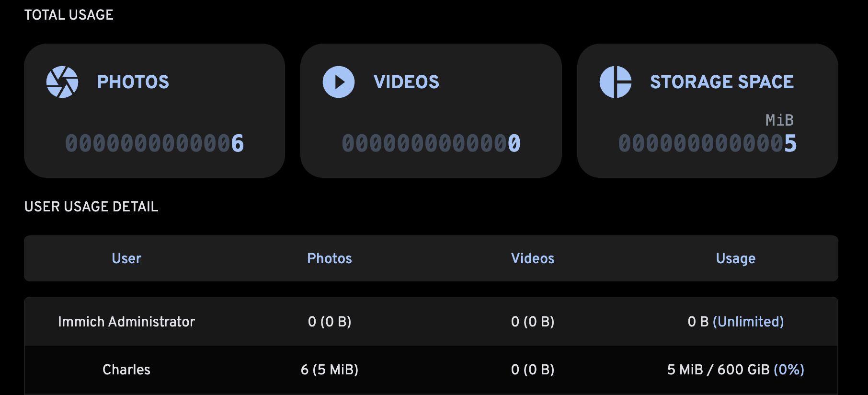Click the camera aperture Photos icon
The height and width of the screenshot is (395, 868).
coord(62,82)
